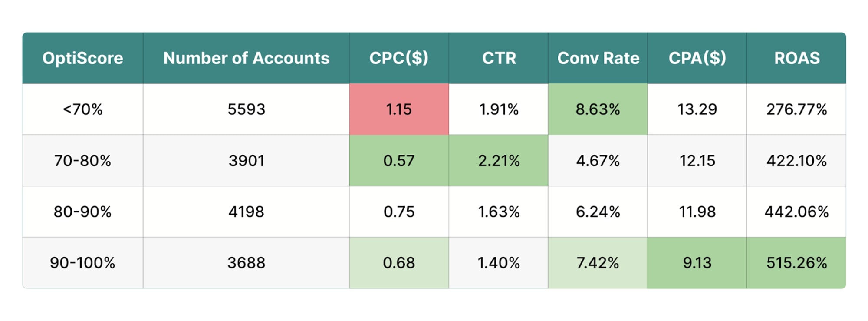Select the 90-100% OptiScore row label
The width and height of the screenshot is (868, 321).
(x=82, y=263)
